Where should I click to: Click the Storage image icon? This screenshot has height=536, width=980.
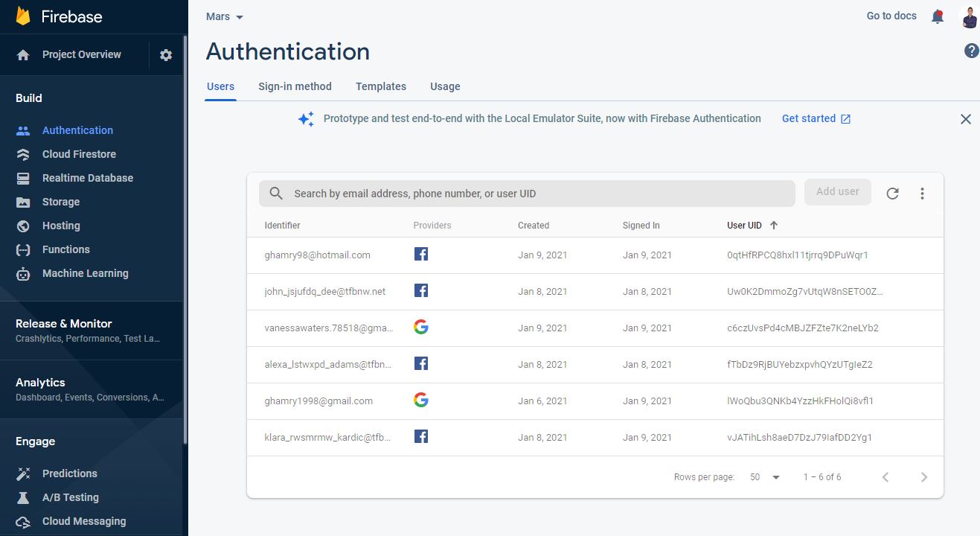click(x=23, y=202)
